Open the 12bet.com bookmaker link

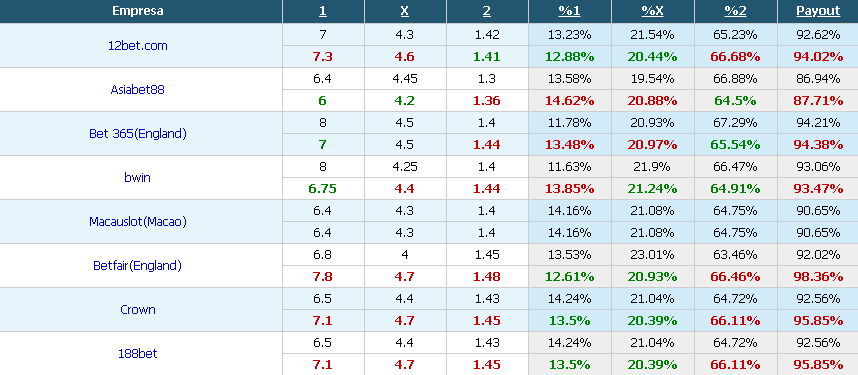(137, 46)
